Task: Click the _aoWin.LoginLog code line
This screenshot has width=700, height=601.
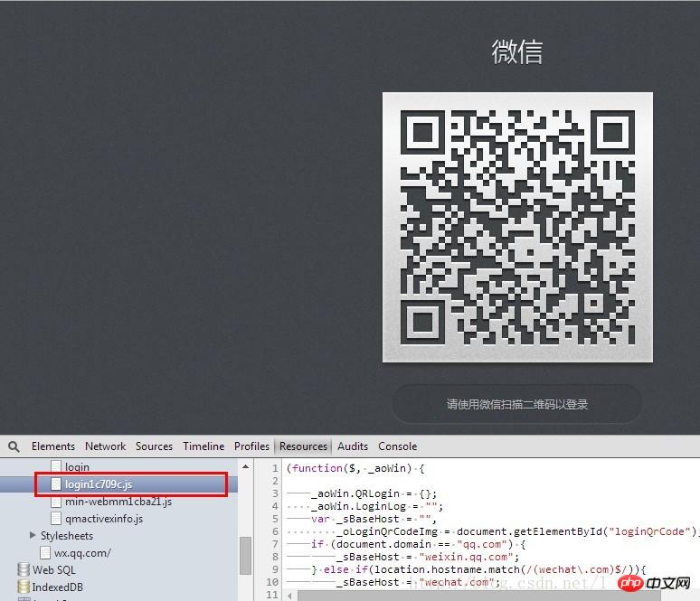Action: 377,506
